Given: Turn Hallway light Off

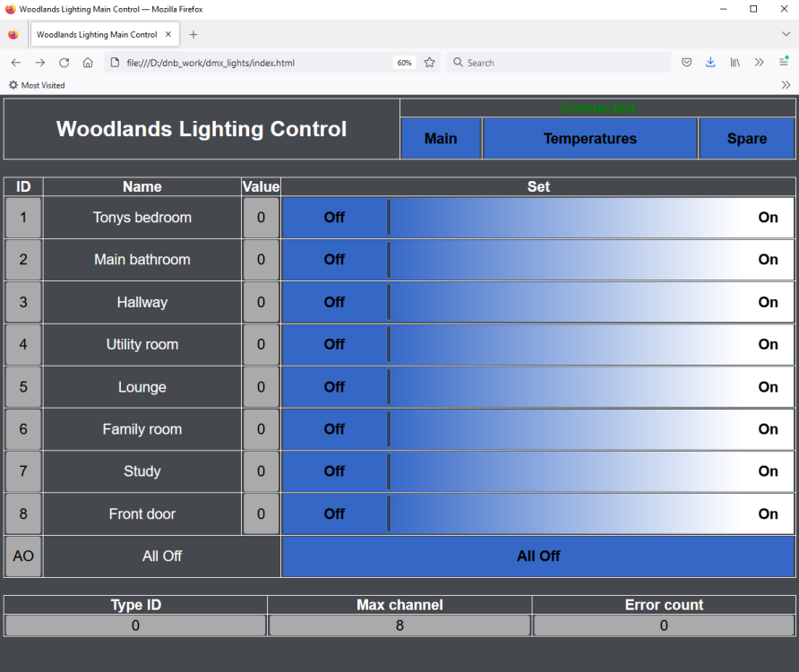Looking at the screenshot, I should (x=334, y=302).
